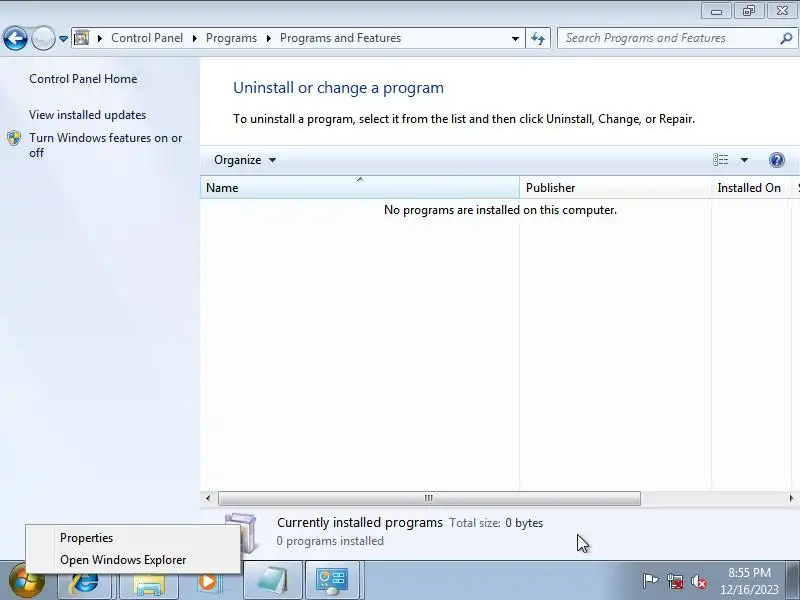Restore down the window

748,11
